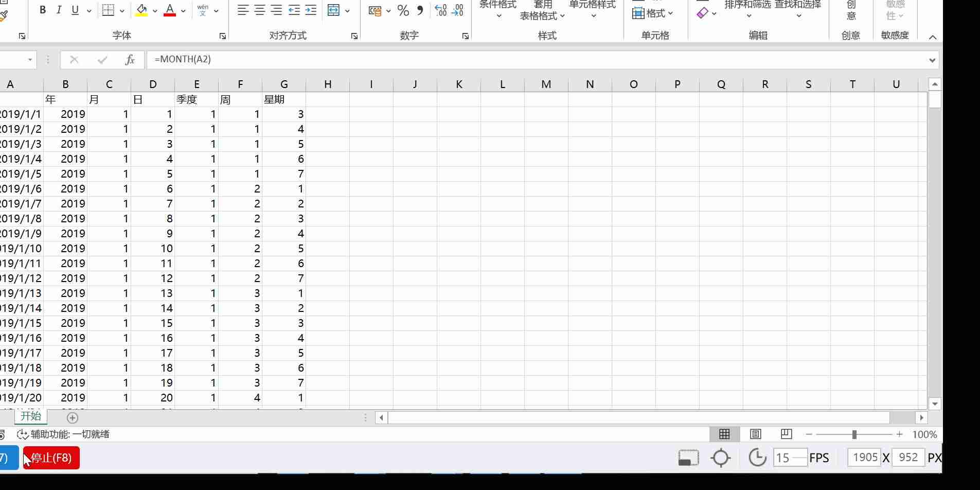
Task: Open 排序和筛选 sort and filter menu
Action: click(x=748, y=9)
